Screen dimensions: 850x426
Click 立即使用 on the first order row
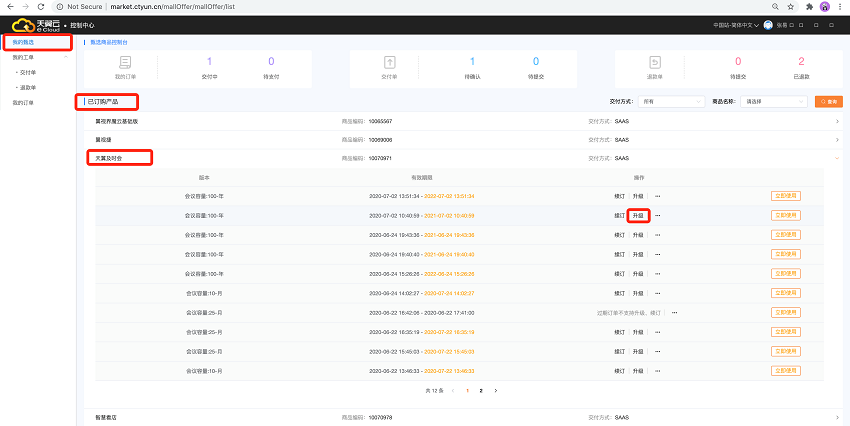786,196
